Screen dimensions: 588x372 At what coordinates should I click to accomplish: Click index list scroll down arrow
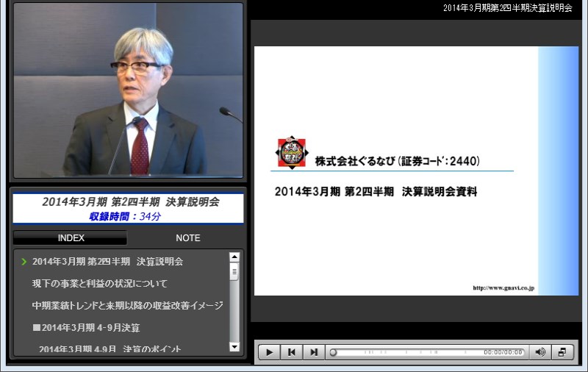(x=234, y=347)
